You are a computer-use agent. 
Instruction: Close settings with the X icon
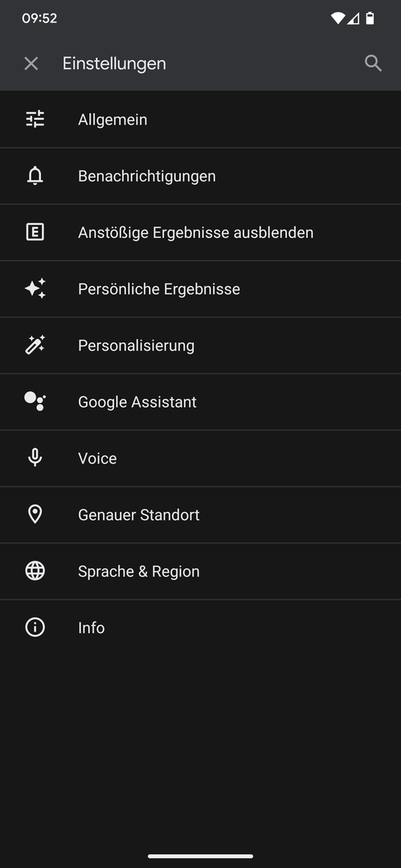31,63
